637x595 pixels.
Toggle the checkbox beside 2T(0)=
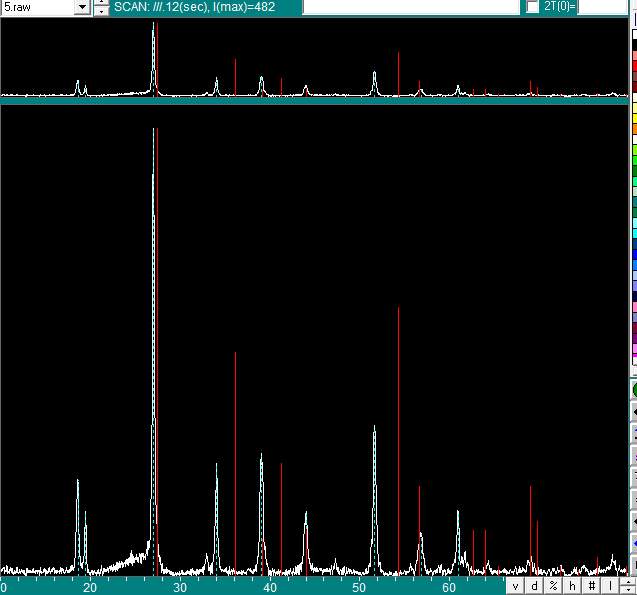(532, 7)
